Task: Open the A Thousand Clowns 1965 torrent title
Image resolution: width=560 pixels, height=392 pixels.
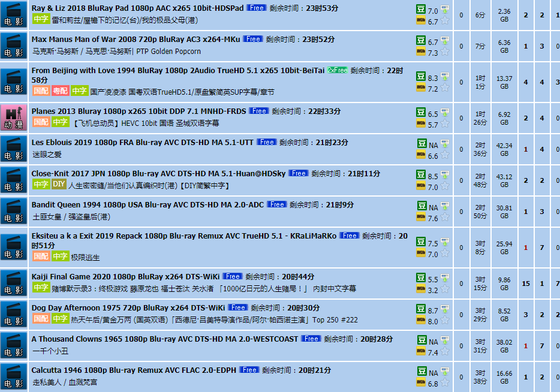Action: [165, 339]
